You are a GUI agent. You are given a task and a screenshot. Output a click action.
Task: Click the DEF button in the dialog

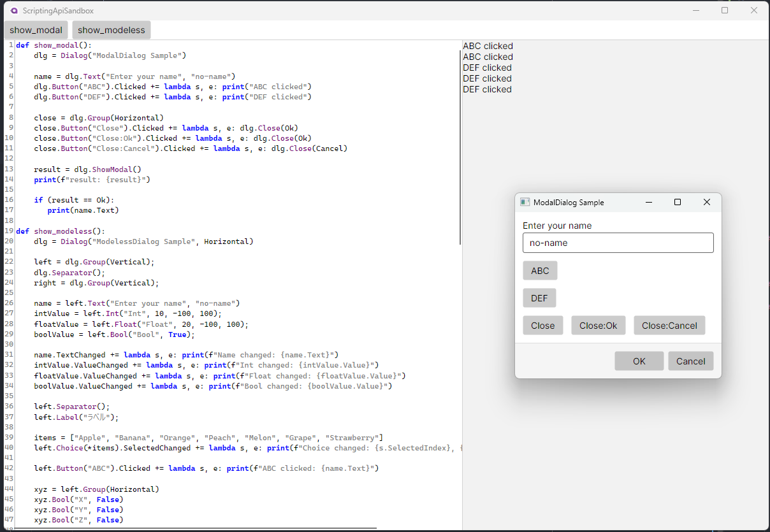[539, 298]
